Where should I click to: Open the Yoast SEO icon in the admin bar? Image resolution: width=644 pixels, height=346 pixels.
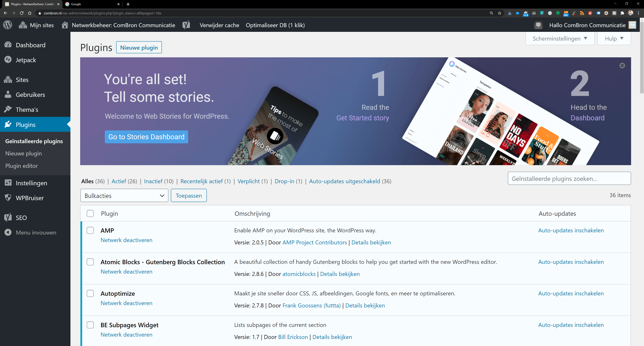pyautogui.click(x=186, y=25)
